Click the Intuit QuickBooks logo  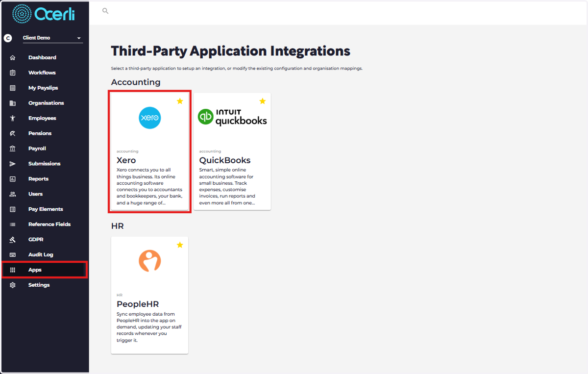point(232,118)
